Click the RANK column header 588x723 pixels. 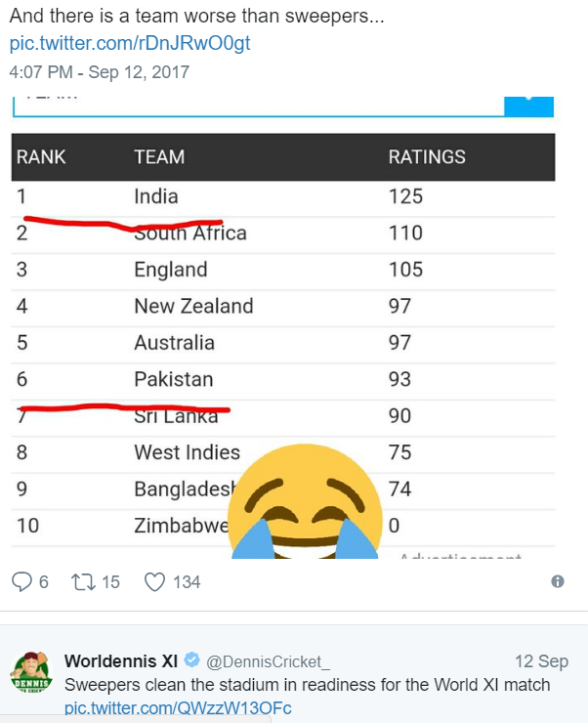[41, 156]
